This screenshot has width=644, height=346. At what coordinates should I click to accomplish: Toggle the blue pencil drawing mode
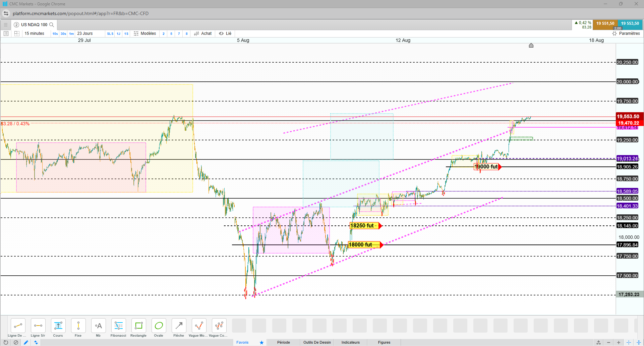pyautogui.click(x=26, y=342)
